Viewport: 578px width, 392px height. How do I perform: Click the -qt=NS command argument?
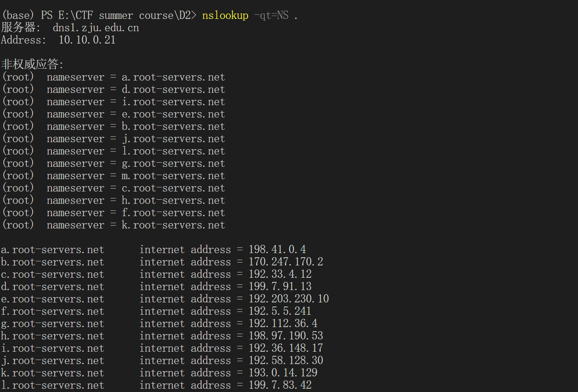click(x=271, y=16)
